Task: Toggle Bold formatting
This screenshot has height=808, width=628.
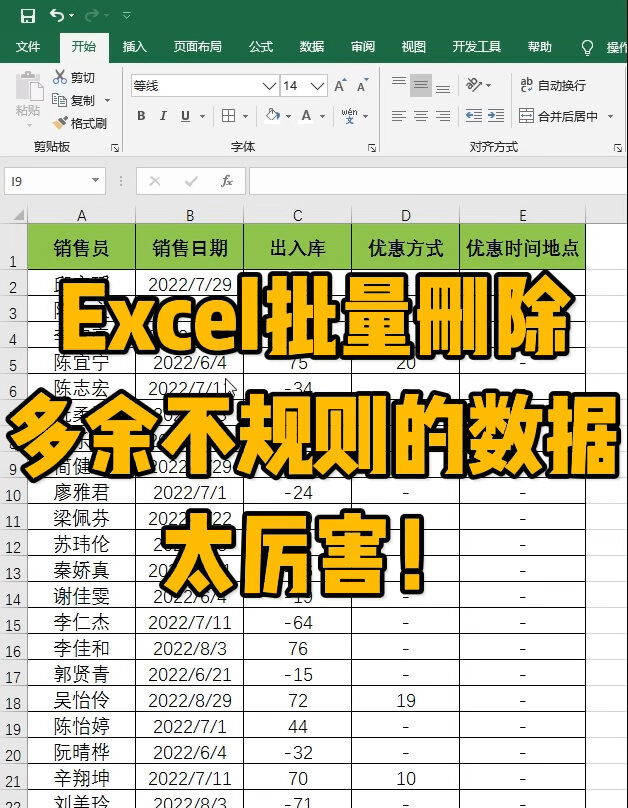Action: [x=141, y=116]
